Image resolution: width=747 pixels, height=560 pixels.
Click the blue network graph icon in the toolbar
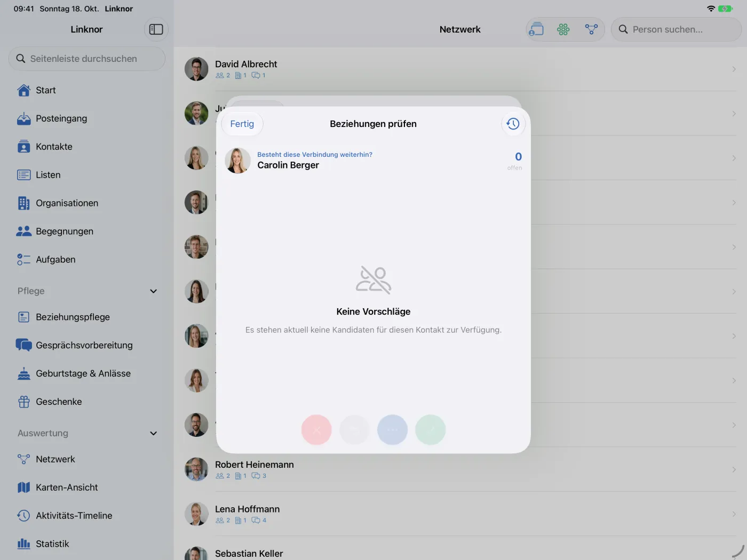pos(591,29)
